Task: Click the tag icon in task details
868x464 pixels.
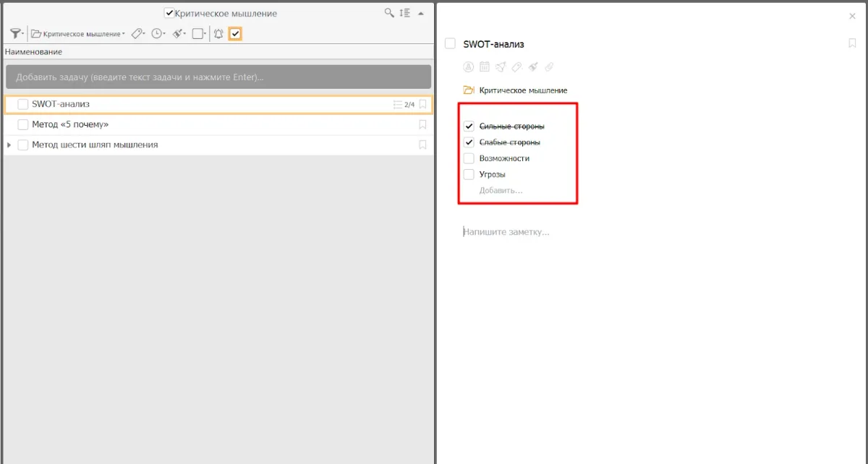Action: coord(516,67)
